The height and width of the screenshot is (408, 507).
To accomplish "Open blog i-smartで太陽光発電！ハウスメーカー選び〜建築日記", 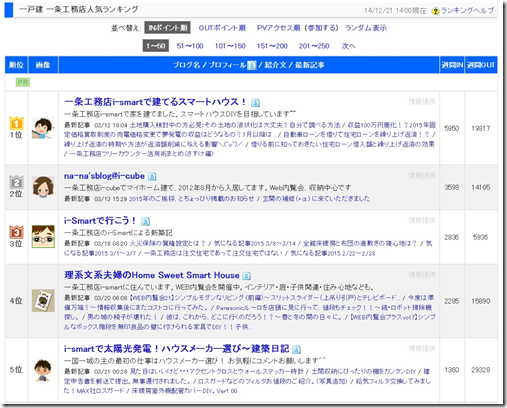I will click(x=177, y=349).
